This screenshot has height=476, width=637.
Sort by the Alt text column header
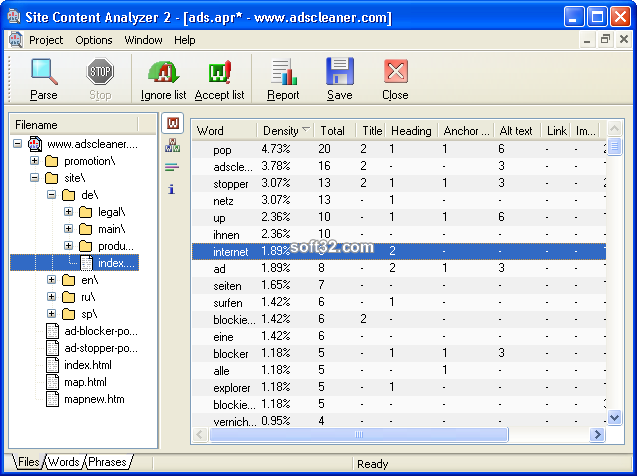point(518,131)
